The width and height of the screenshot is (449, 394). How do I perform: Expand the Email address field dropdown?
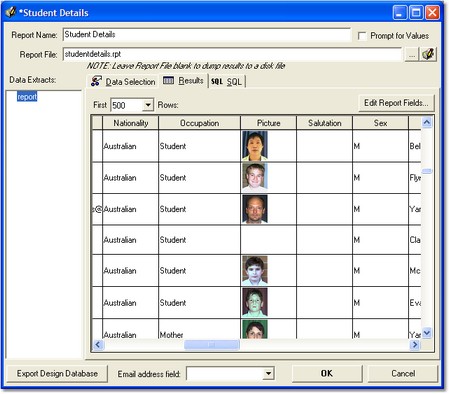click(x=268, y=373)
